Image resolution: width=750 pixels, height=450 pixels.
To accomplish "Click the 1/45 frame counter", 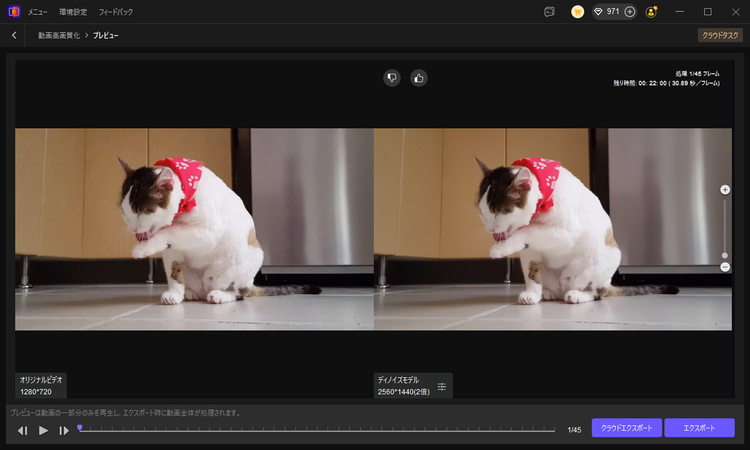I will click(x=574, y=430).
